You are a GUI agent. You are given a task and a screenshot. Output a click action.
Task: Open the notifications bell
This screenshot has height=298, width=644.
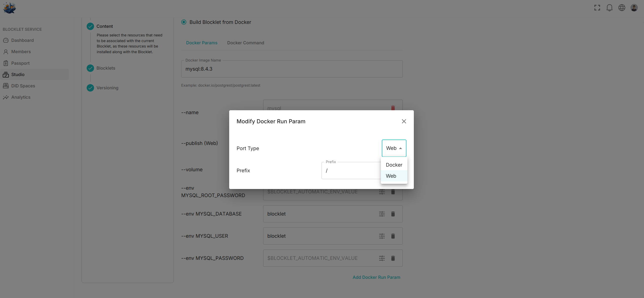[609, 8]
